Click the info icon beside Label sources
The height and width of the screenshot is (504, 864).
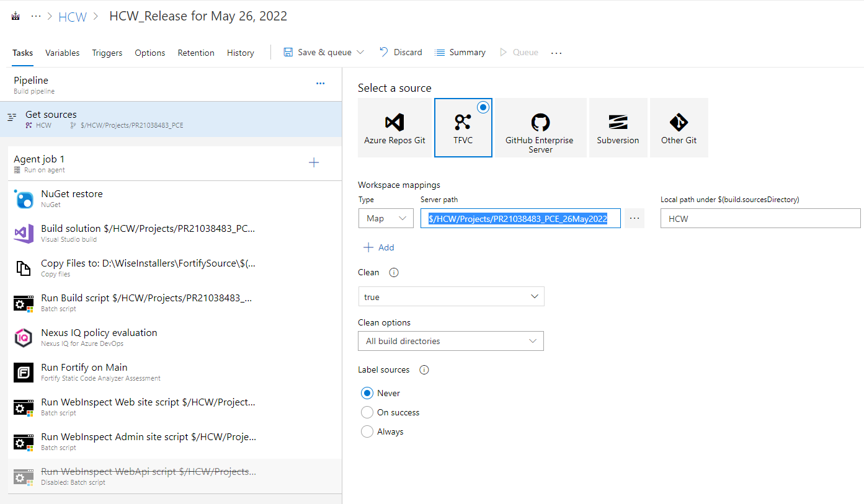coord(424,370)
